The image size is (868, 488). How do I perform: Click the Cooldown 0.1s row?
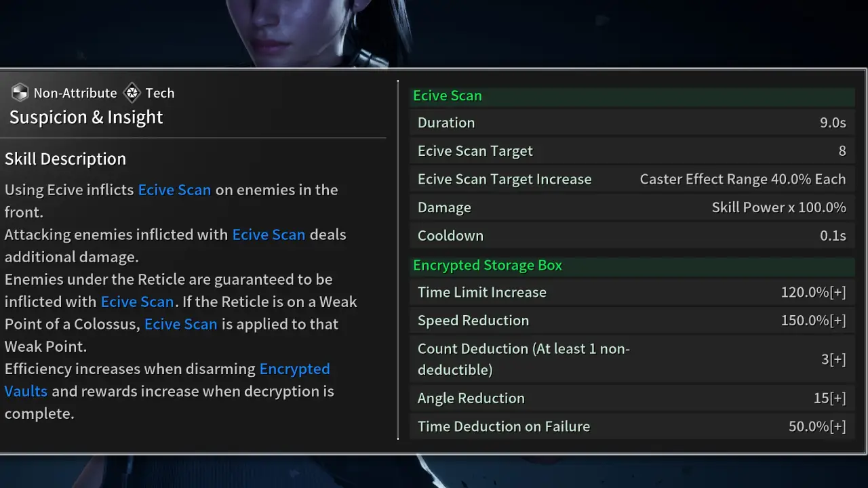(x=632, y=236)
